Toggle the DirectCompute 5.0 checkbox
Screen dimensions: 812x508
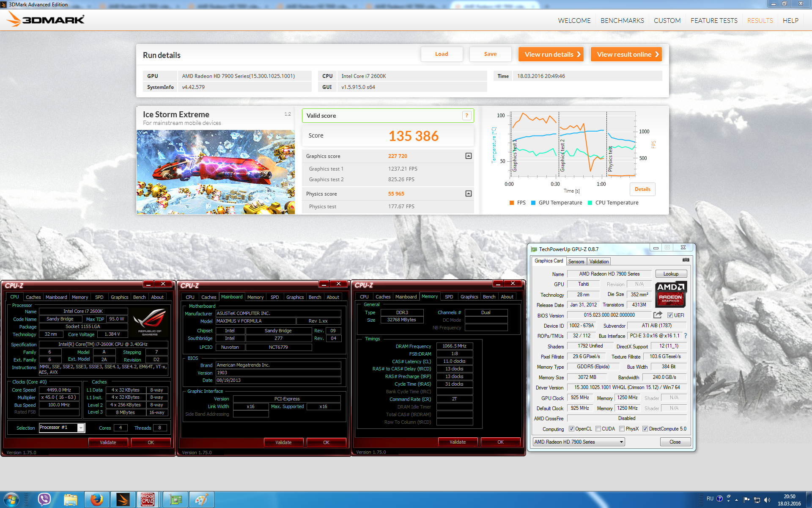pos(645,429)
